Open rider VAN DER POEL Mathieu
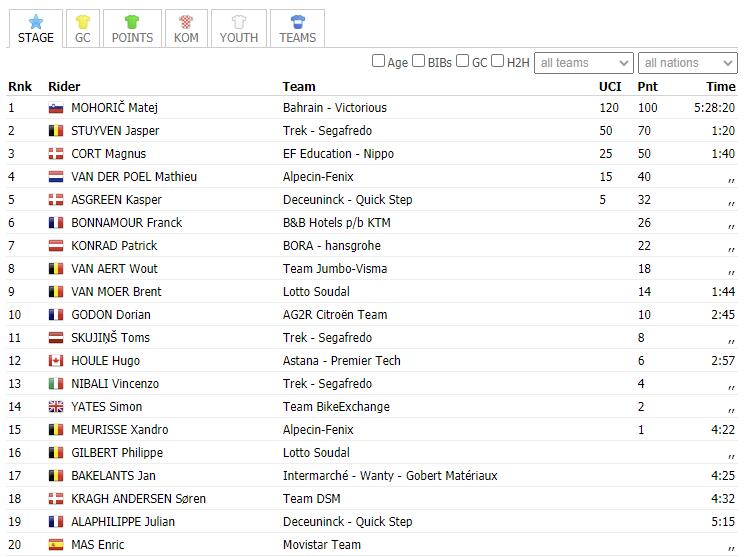Viewport: 752px width, 557px height. pos(134,177)
